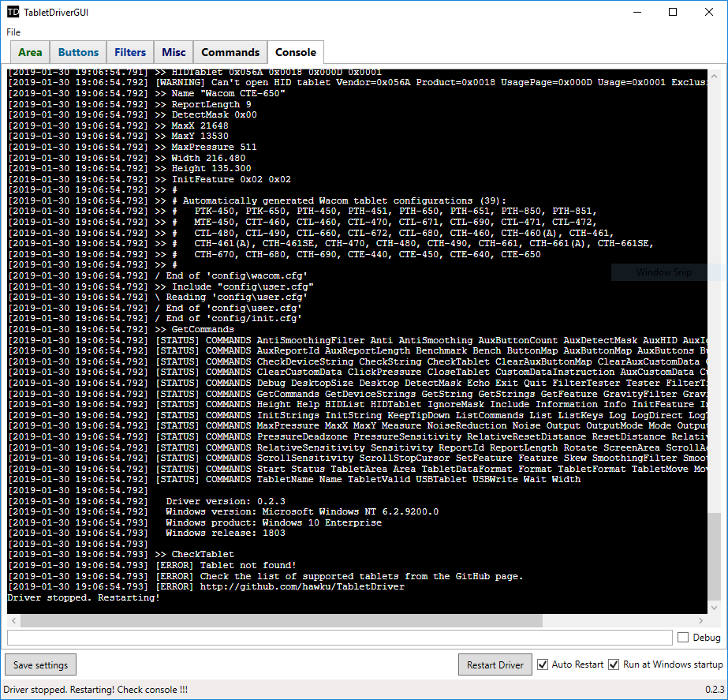The width and height of the screenshot is (728, 700).
Task: Open the File menu
Action: (x=13, y=32)
